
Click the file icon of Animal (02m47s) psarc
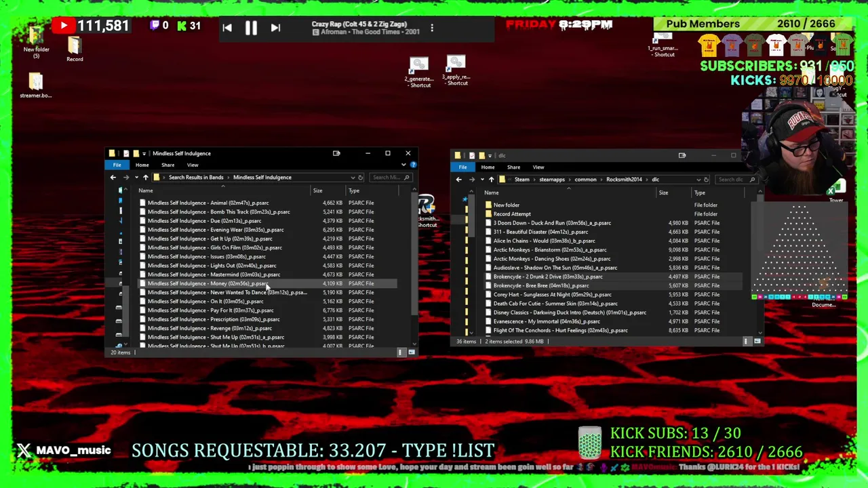coord(142,203)
